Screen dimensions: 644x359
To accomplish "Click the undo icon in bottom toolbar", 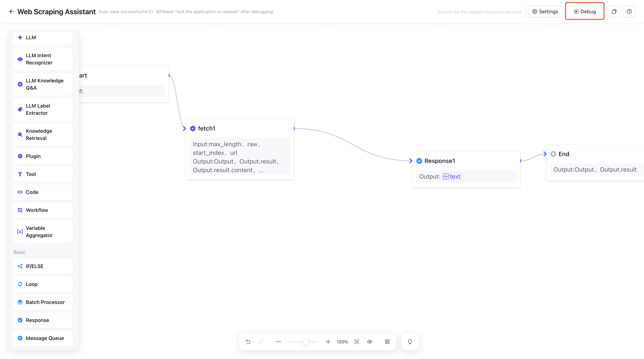I will [248, 342].
